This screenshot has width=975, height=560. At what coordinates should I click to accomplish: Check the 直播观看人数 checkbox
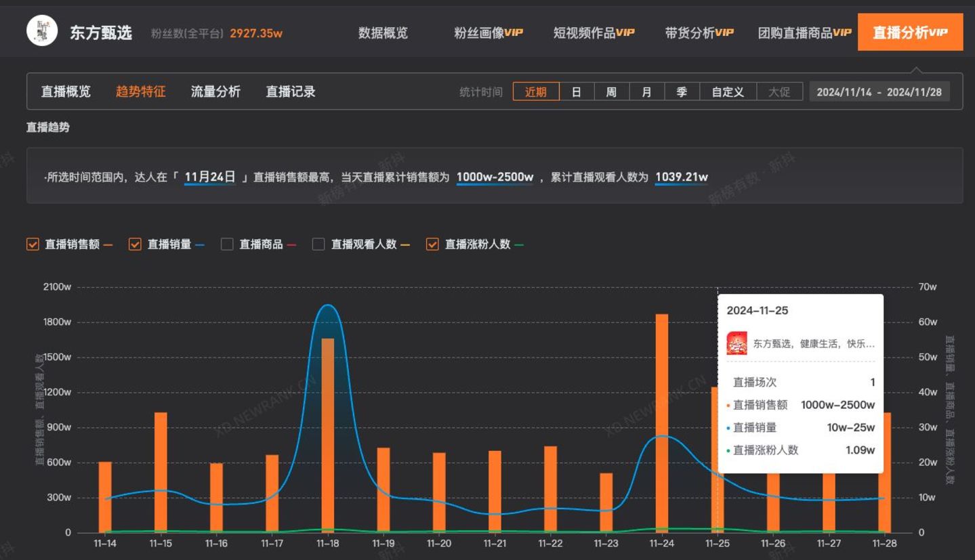tap(318, 244)
